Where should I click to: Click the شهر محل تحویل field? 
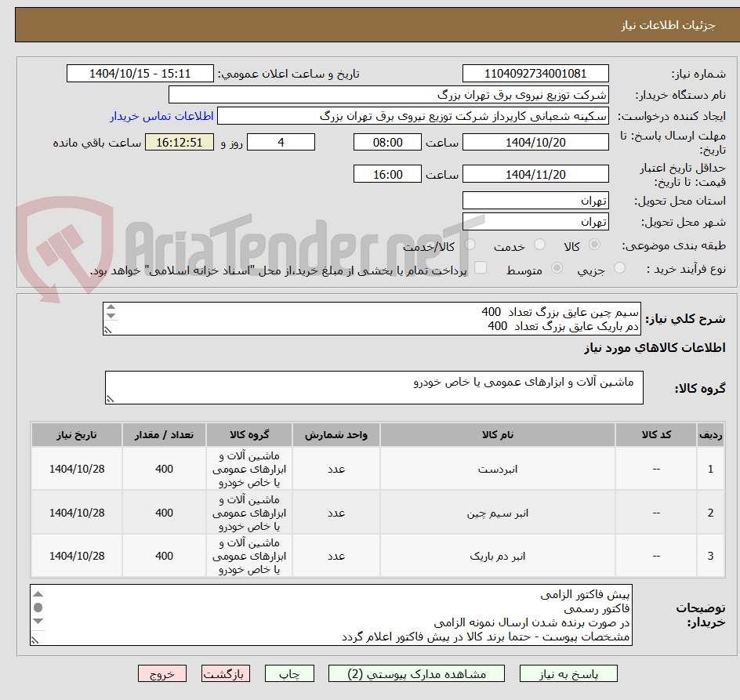coord(535,222)
